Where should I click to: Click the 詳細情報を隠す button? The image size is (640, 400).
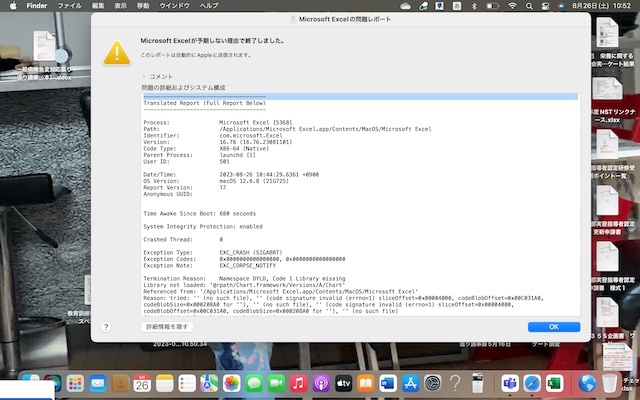click(166, 327)
